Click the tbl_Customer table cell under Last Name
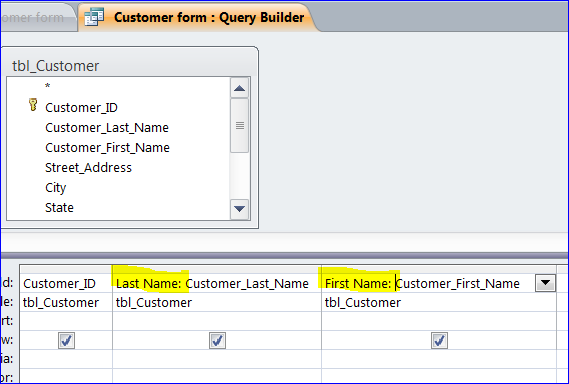This screenshot has height=384, width=569. [x=217, y=302]
